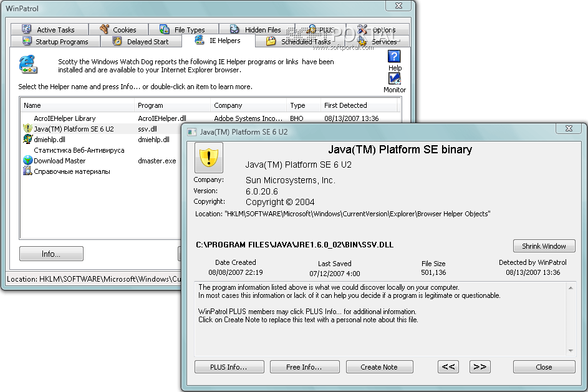Viewport: 588px width, 392px height.
Task: Sort list by Name column header
Action: coord(77,105)
